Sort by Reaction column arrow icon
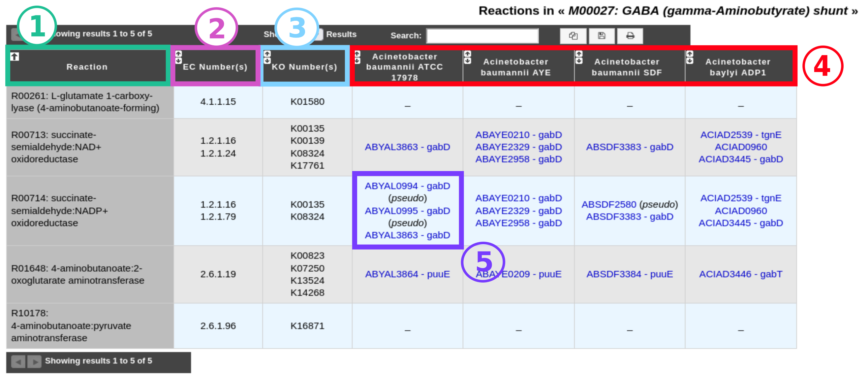Viewport: 868px width, 377px height. pos(15,57)
